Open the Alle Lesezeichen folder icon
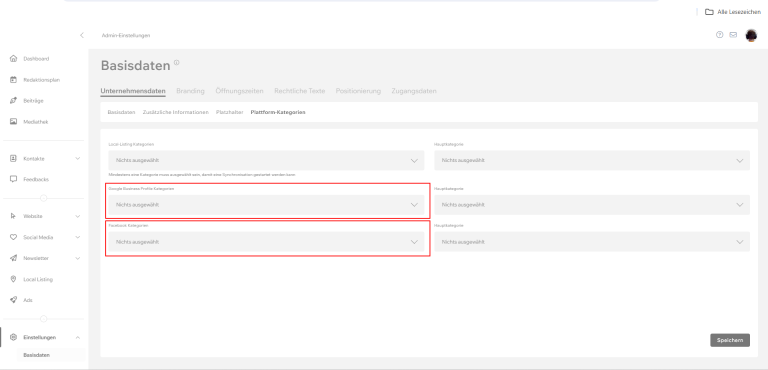This screenshot has width=768, height=370. [709, 12]
